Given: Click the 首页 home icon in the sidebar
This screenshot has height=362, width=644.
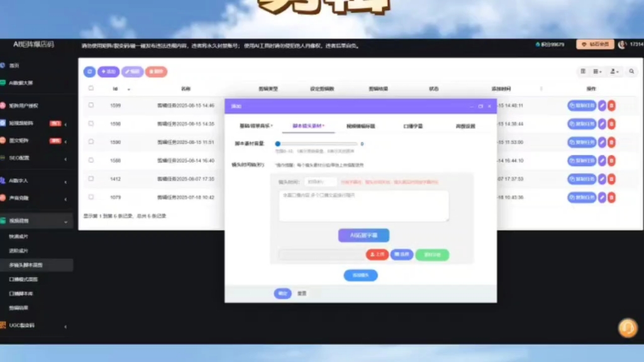Looking at the screenshot, I should coord(3,65).
